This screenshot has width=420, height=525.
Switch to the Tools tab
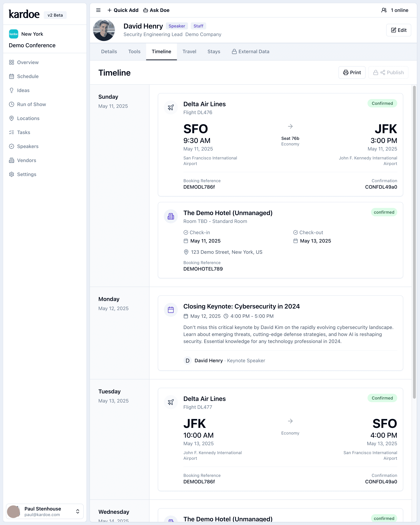click(x=134, y=52)
